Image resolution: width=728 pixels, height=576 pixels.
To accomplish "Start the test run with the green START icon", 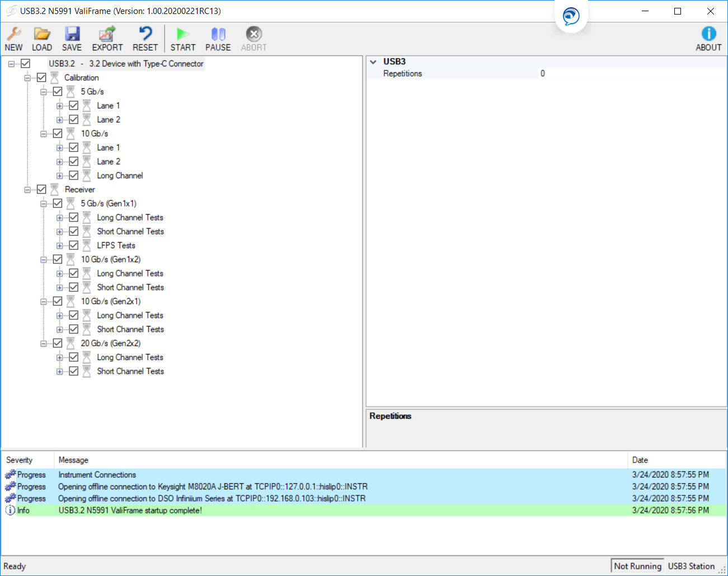I will coord(182,38).
